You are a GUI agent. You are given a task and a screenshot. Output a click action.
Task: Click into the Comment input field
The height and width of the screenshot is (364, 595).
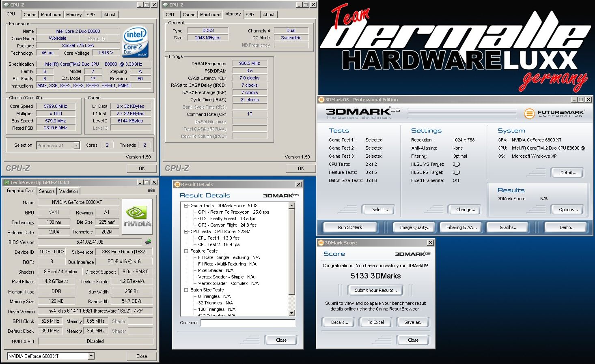click(248, 323)
